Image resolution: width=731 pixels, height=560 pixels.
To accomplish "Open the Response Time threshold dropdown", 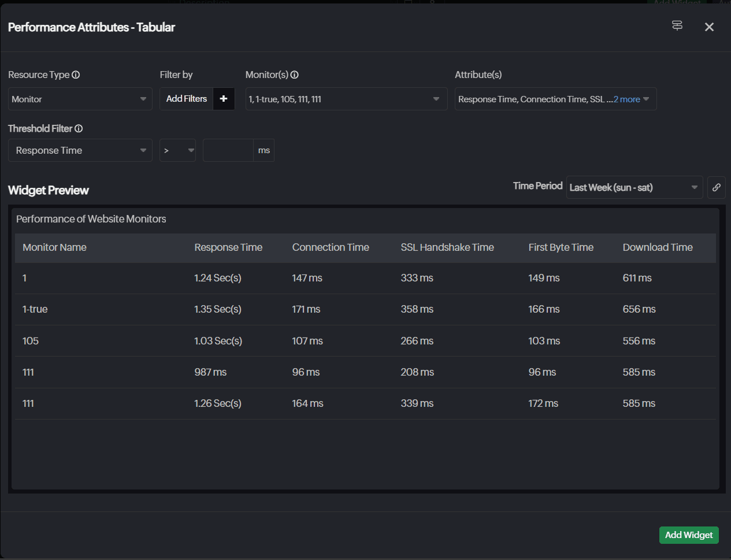I will click(x=80, y=151).
